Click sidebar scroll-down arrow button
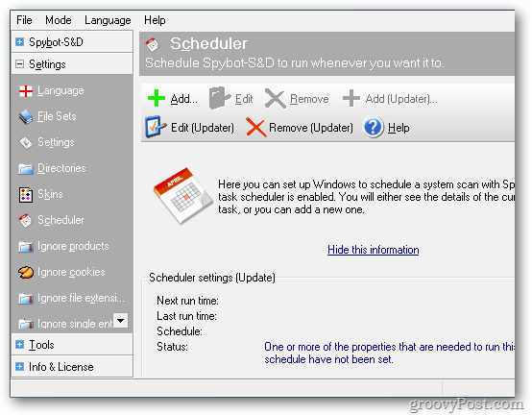 pos(120,320)
